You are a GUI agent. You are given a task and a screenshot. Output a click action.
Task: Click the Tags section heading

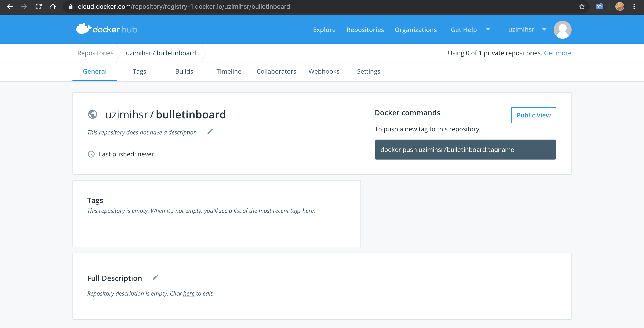point(95,200)
